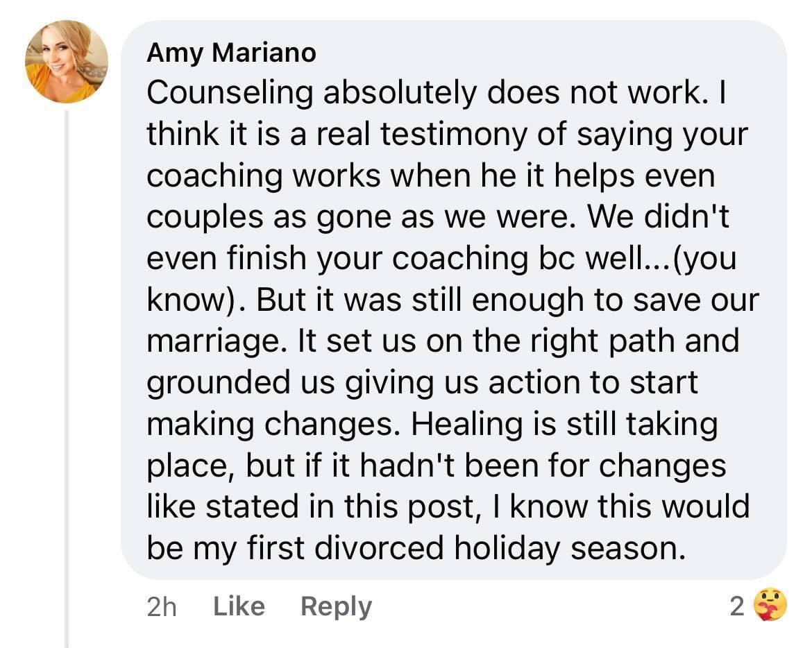
Task: Click the care reaction emoji icon
Action: point(770,605)
